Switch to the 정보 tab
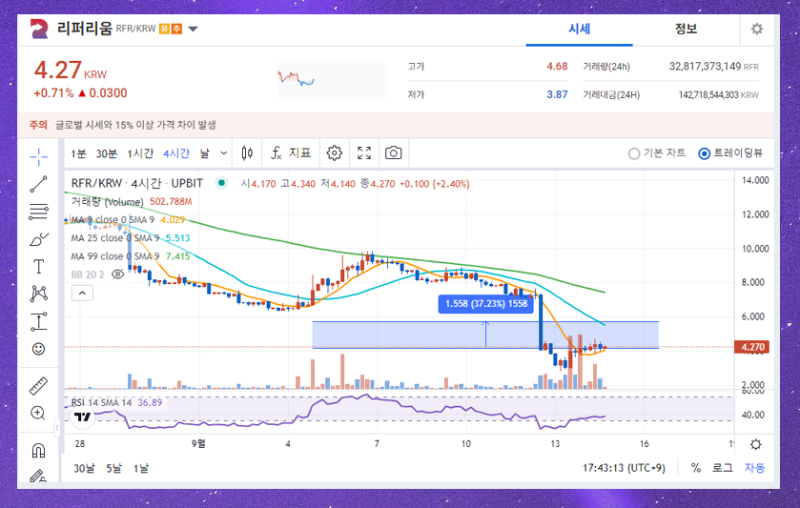The image size is (800, 508). pos(686,29)
